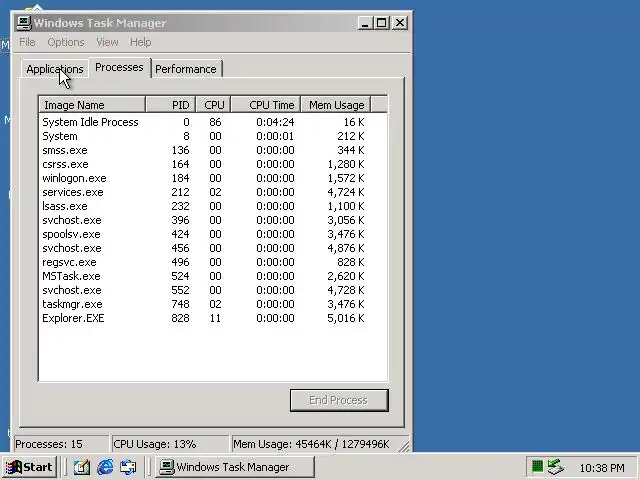Close the Task Manager window
Screen dimensions: 640x480
point(400,23)
